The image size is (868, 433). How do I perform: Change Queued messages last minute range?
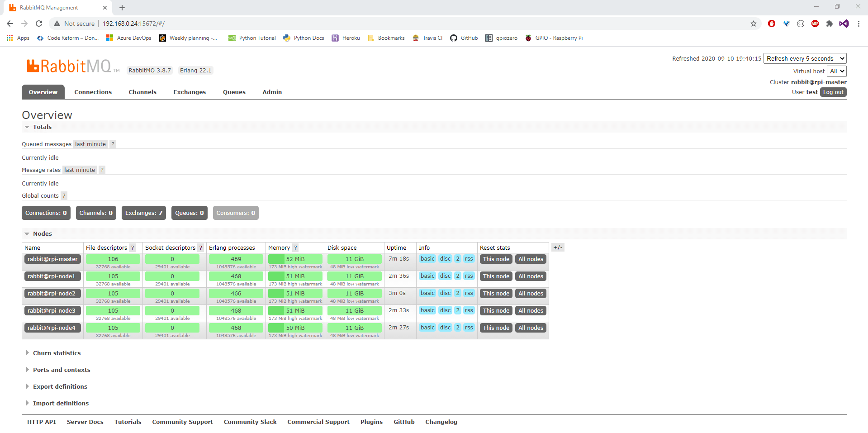coord(90,144)
